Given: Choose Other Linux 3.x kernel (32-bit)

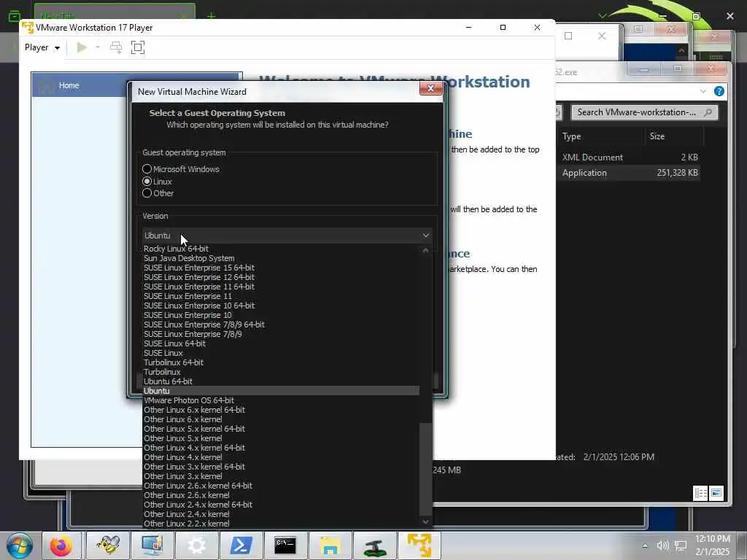Looking at the screenshot, I should 281,476.
